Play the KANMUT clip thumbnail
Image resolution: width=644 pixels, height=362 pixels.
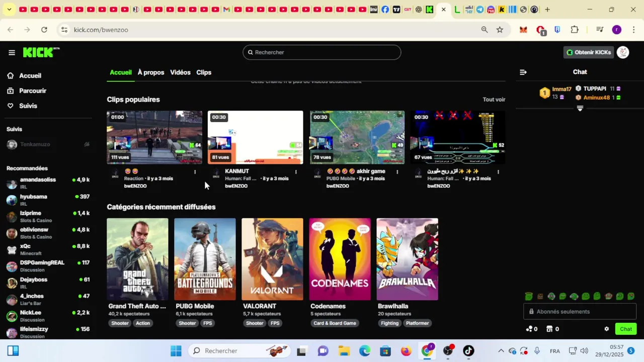256,137
